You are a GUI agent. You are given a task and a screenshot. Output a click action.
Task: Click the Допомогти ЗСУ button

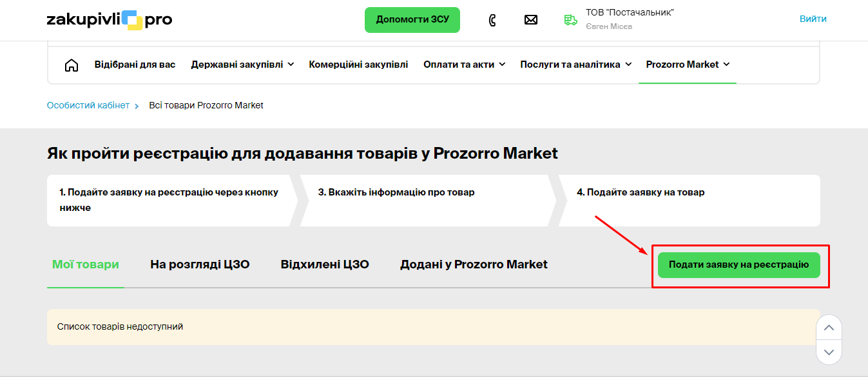[412, 20]
